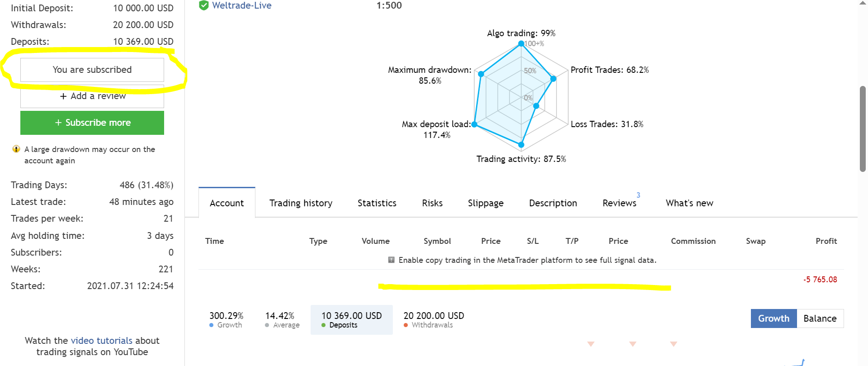868x366 pixels.
Task: Click the Algo trading point on radar chart
Action: pos(521,43)
